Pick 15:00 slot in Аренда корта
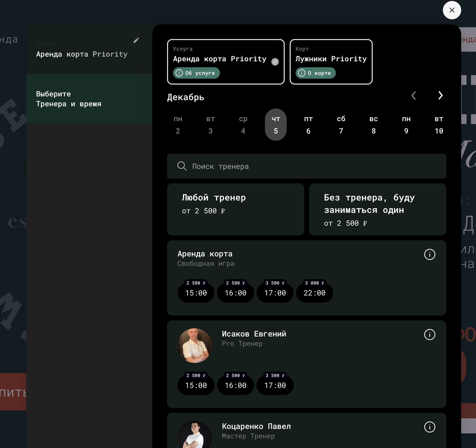476x448 pixels. click(196, 293)
